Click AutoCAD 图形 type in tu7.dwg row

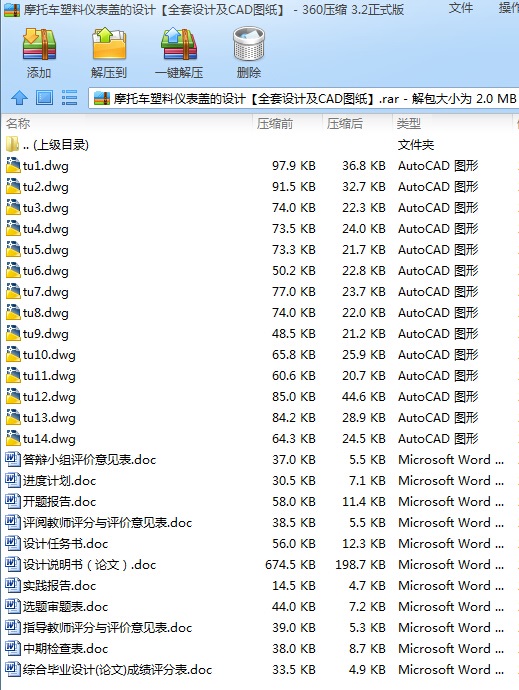[438, 291]
